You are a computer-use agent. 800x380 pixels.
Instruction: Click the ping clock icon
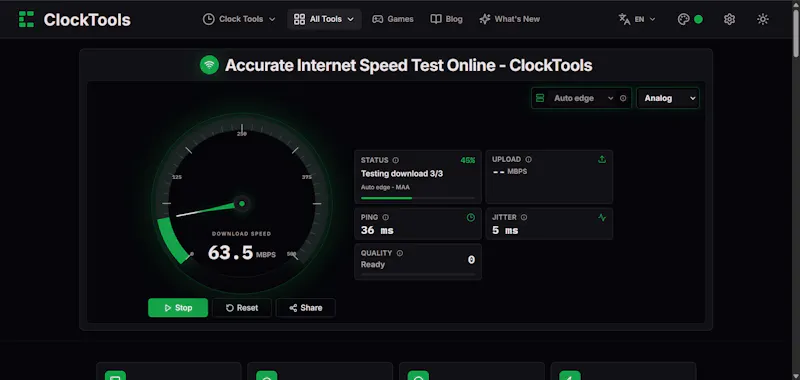click(471, 217)
